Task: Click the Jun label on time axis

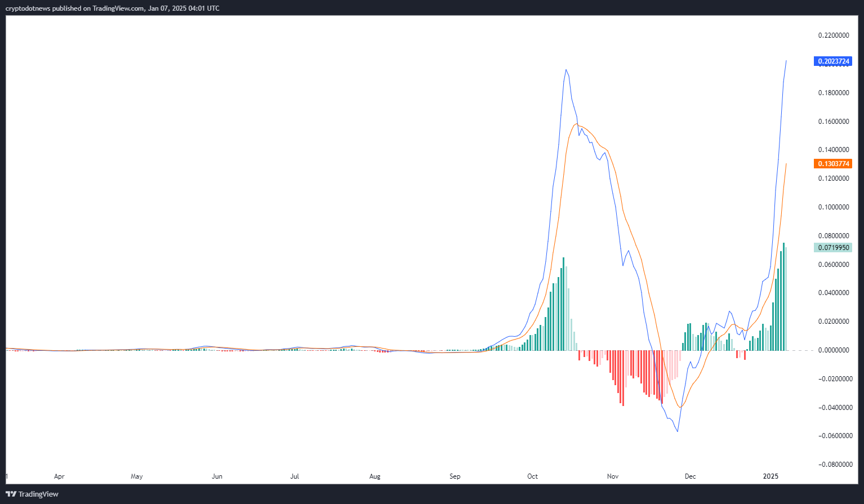Action: (217, 476)
